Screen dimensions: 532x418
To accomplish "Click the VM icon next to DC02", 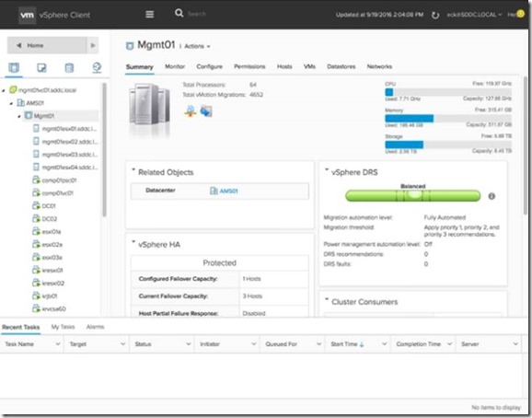I will pyautogui.click(x=36, y=218).
